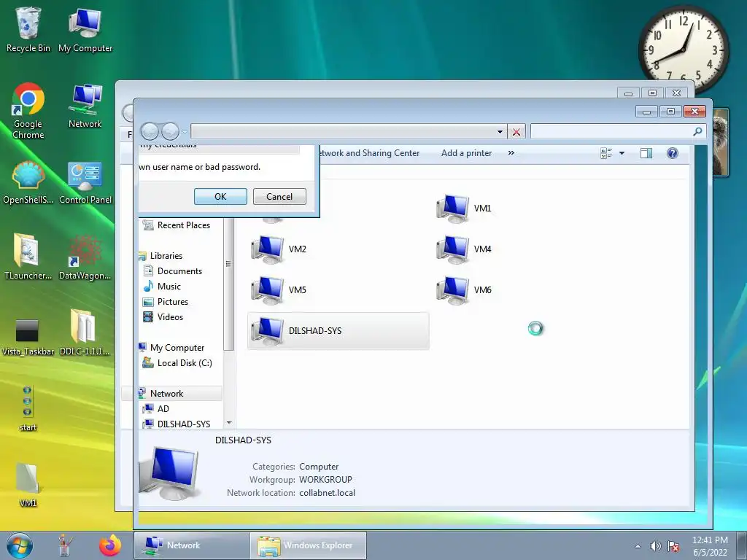Switch to the Network taskbar window
Screen dimensions: 747x560
192,545
